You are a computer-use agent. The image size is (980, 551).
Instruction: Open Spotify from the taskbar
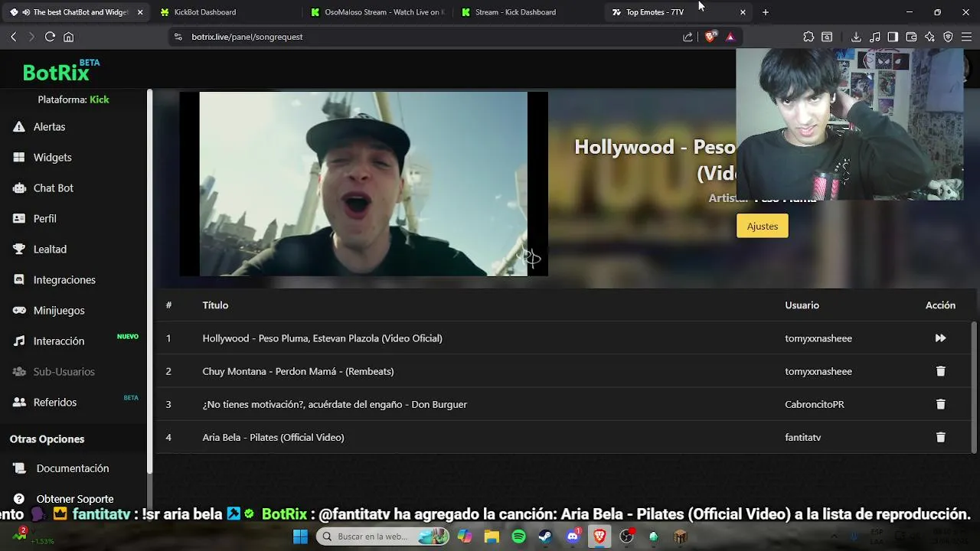[518, 536]
